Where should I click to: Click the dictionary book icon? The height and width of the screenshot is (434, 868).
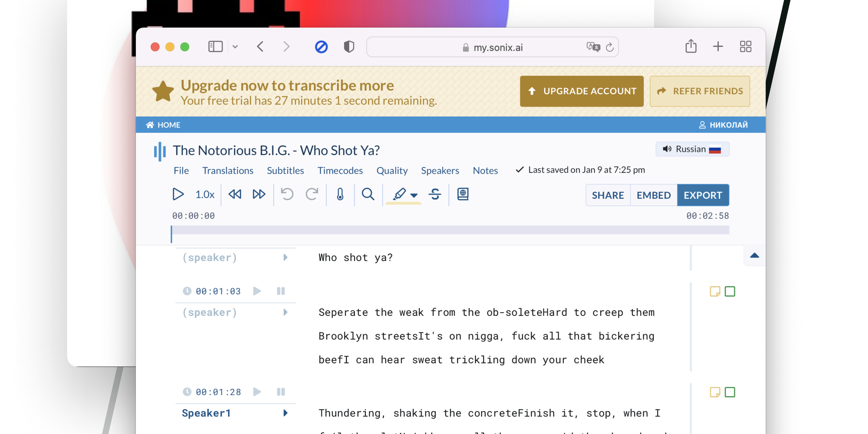(463, 194)
